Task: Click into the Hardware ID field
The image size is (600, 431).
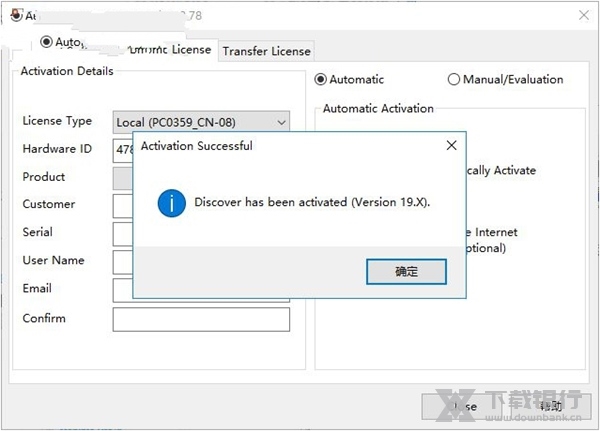Action: pyautogui.click(x=123, y=150)
